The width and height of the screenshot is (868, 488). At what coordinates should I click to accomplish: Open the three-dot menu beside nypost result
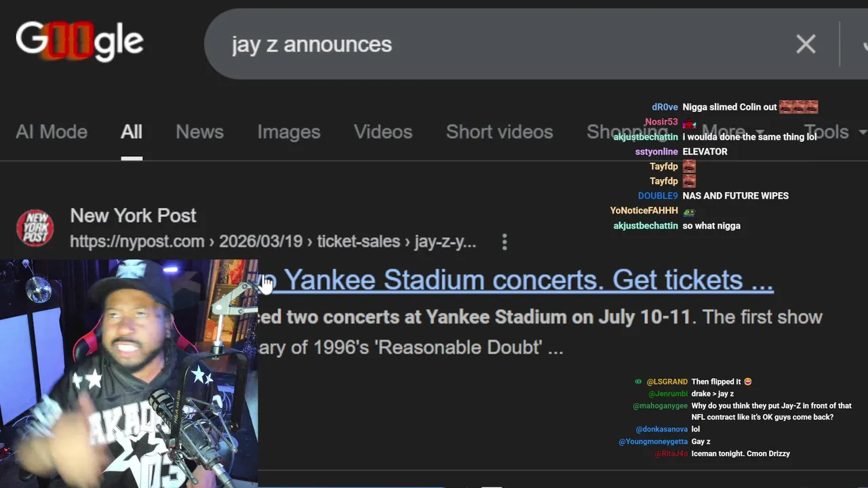click(x=505, y=242)
